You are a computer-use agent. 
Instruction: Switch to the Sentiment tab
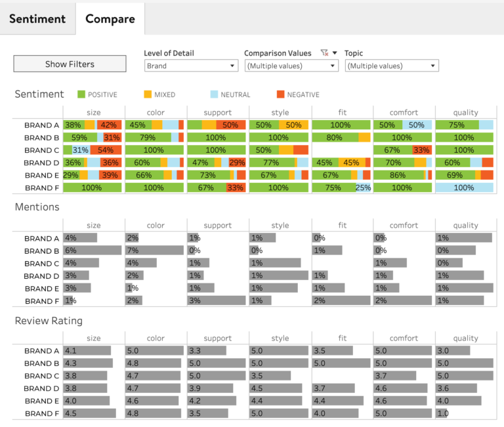pos(37,18)
